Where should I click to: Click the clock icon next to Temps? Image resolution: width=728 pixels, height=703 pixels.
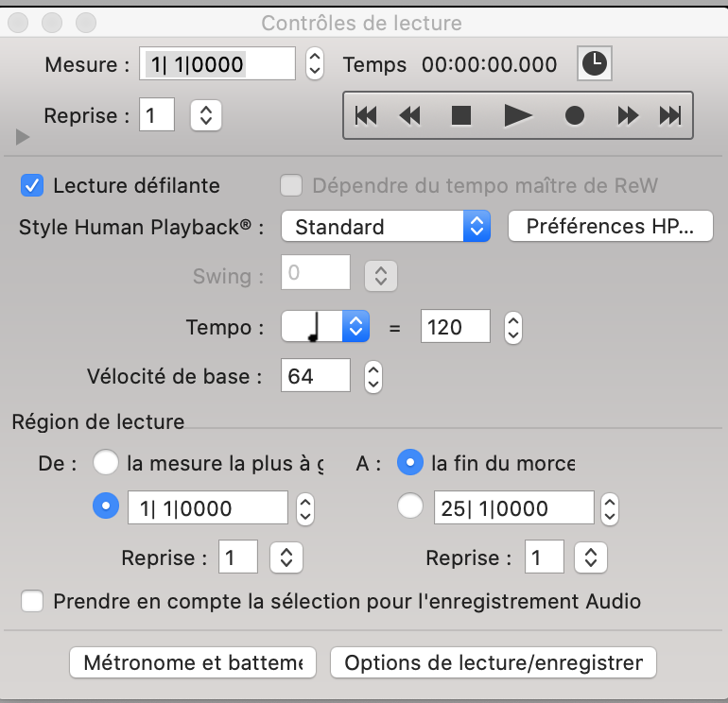[594, 64]
